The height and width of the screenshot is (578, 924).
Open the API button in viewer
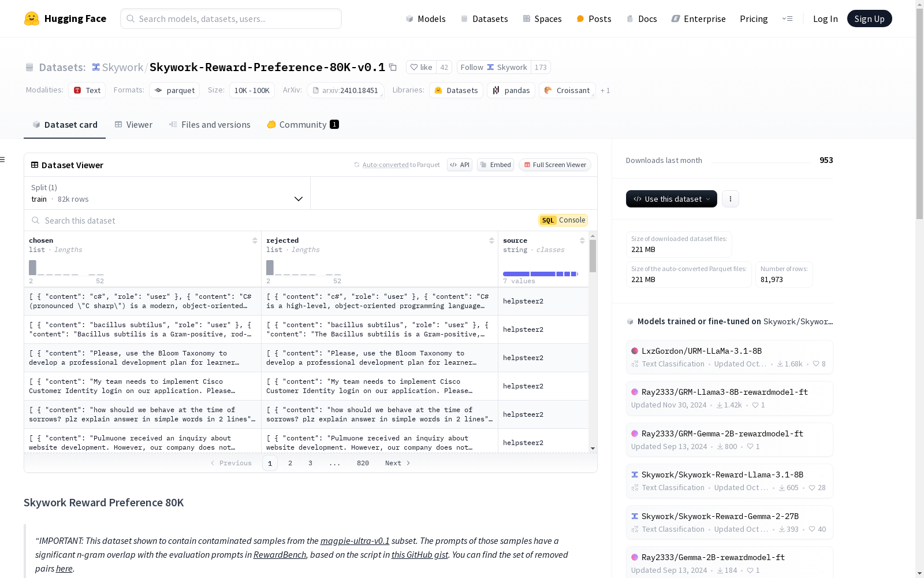click(x=460, y=165)
